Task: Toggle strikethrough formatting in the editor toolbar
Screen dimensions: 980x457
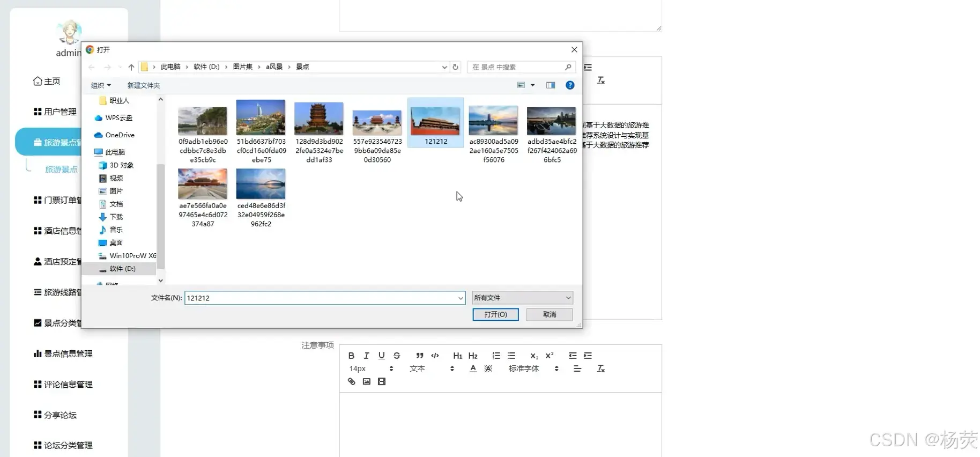Action: (397, 356)
